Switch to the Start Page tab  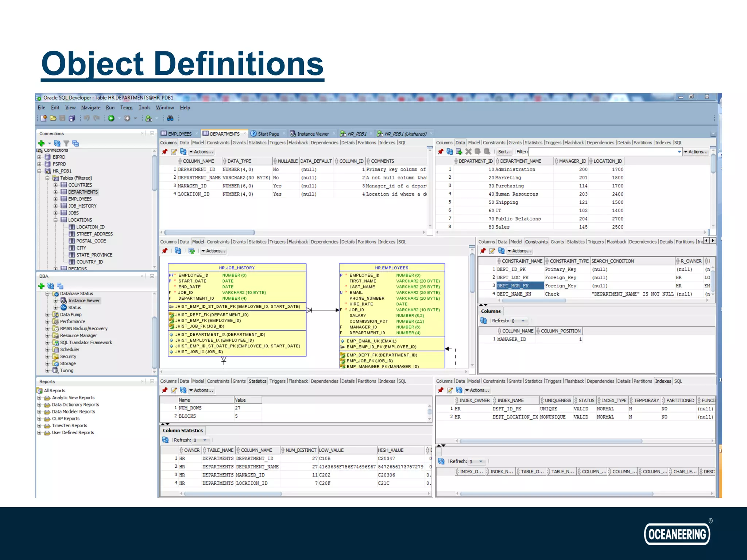[268, 134]
